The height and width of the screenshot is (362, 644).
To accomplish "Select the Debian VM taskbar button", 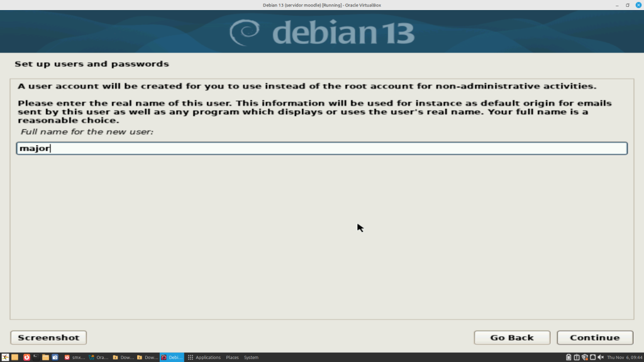I will pyautogui.click(x=172, y=357).
